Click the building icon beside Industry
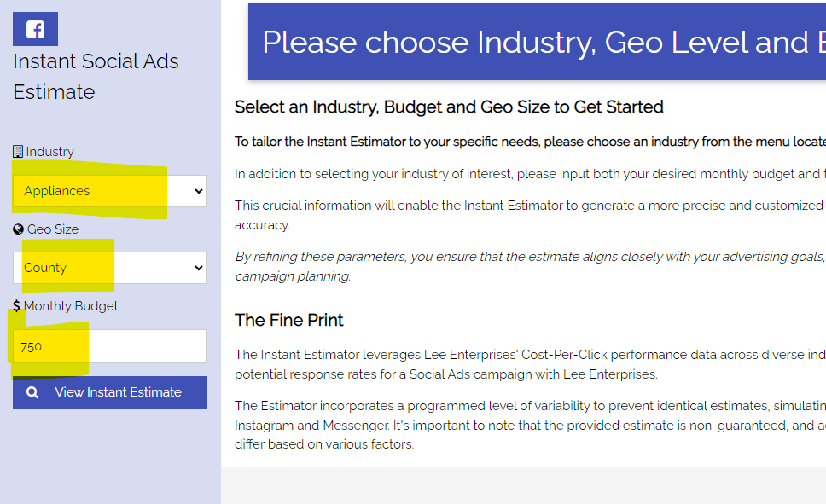 18,152
